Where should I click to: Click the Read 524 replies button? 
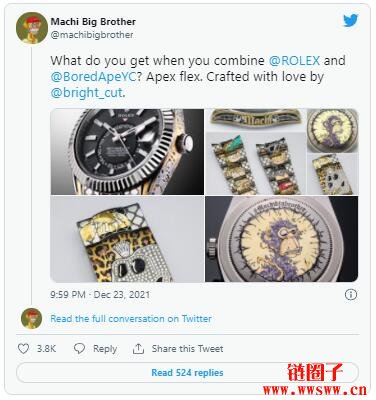(187, 372)
